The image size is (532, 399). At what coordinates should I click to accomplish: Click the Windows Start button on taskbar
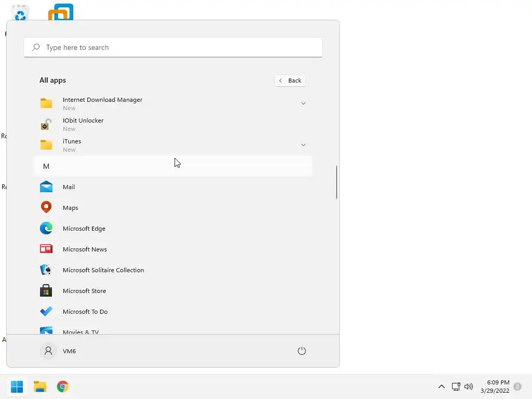point(17,387)
